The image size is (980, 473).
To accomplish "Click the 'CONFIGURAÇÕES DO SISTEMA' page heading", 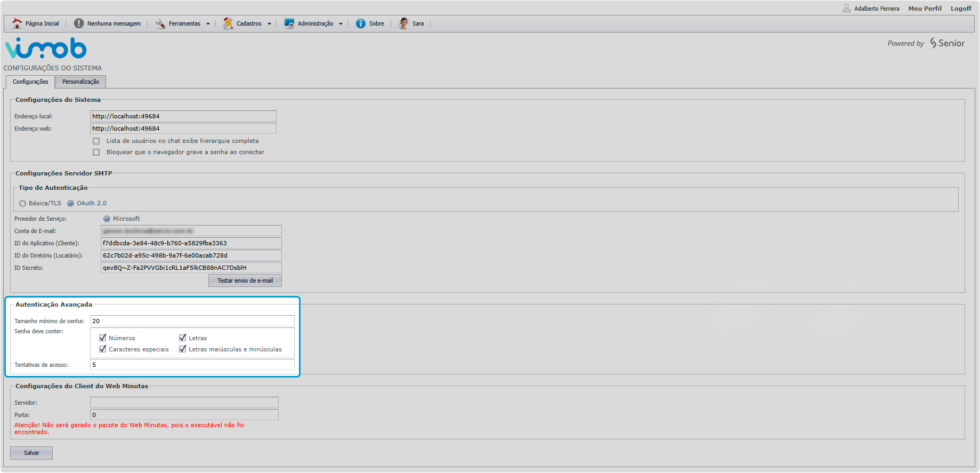I will click(53, 68).
